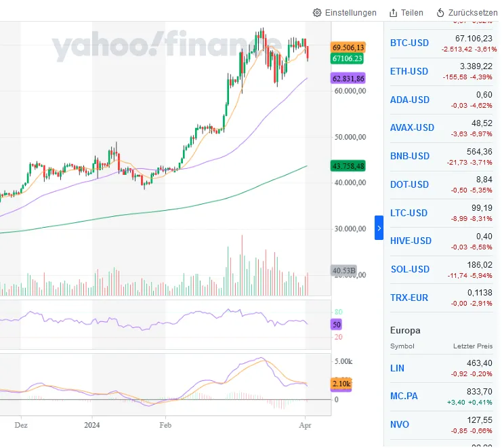Open ADA-USD quote link

click(409, 100)
